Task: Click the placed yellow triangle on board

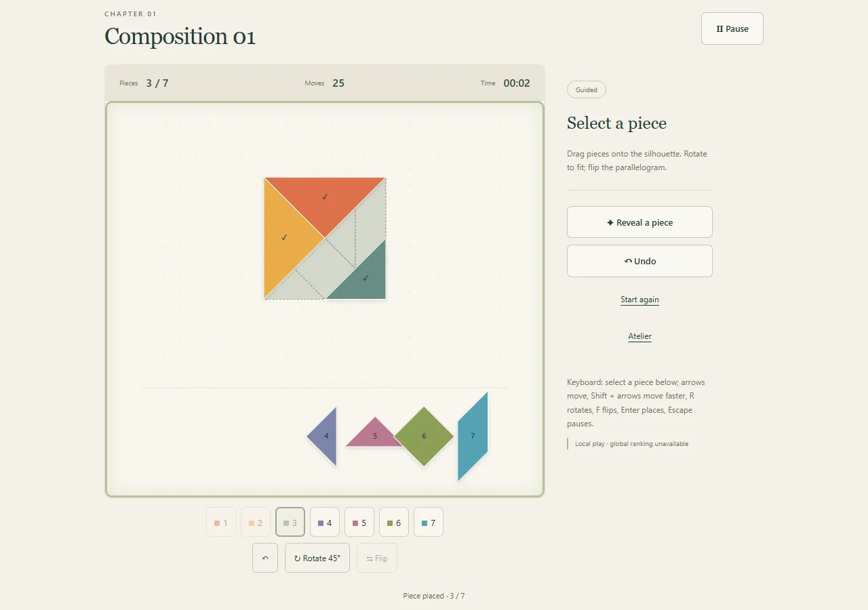Action: click(x=284, y=237)
